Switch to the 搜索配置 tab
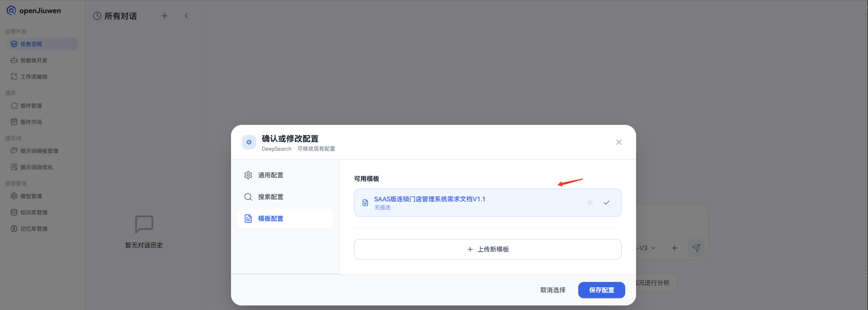Image resolution: width=868 pixels, height=310 pixels. (x=271, y=197)
